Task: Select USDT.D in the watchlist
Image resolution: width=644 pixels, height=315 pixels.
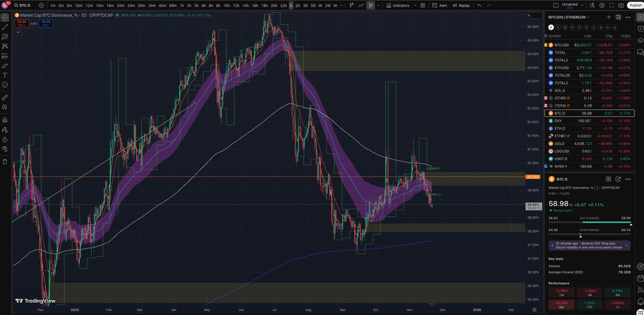Action: point(589,159)
